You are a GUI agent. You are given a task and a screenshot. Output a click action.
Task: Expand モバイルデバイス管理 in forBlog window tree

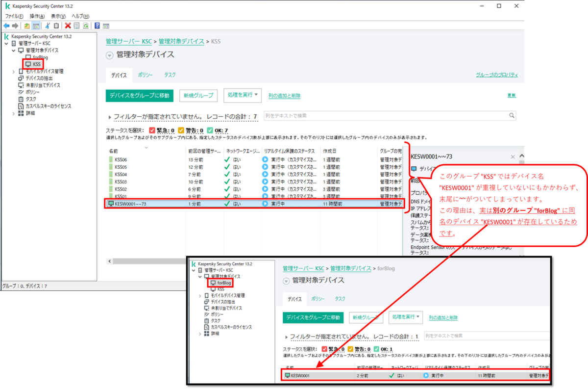click(199, 296)
